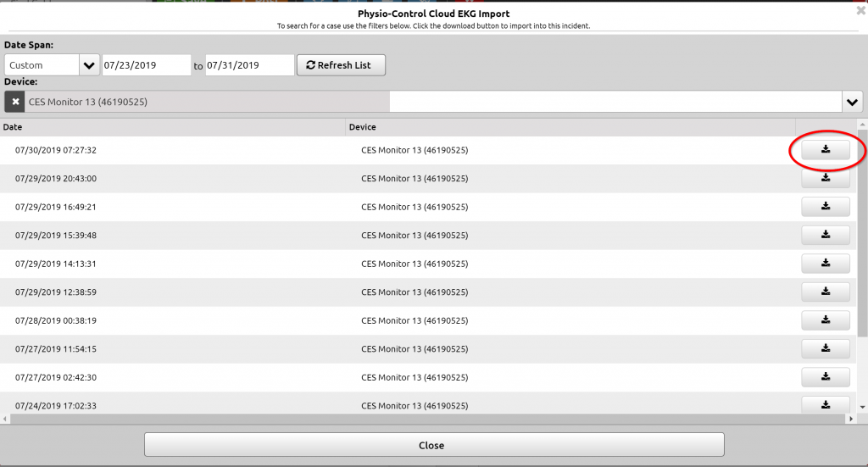
Task: Click device name in 07/28/2019 00:38:19 row
Action: pyautogui.click(x=415, y=320)
